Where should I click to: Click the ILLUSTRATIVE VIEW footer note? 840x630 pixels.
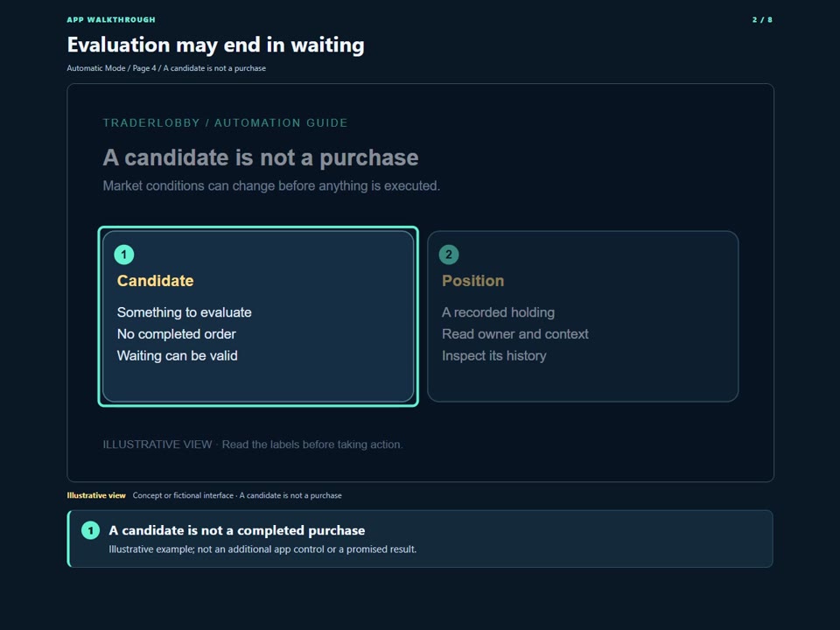coord(253,444)
